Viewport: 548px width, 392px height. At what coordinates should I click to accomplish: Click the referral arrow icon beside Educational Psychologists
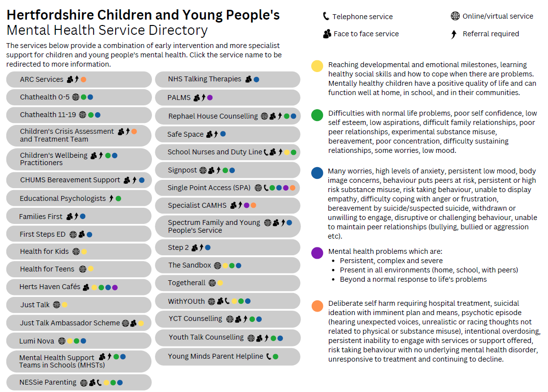pyautogui.click(x=111, y=198)
